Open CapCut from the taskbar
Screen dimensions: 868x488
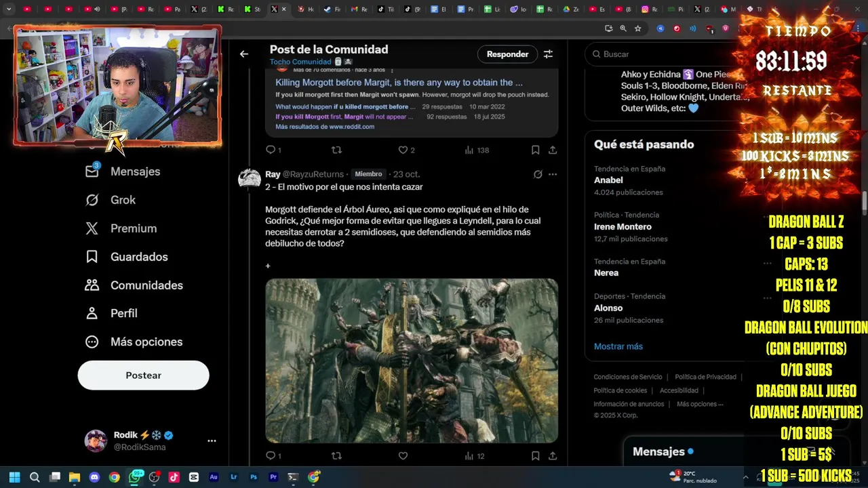(194, 477)
